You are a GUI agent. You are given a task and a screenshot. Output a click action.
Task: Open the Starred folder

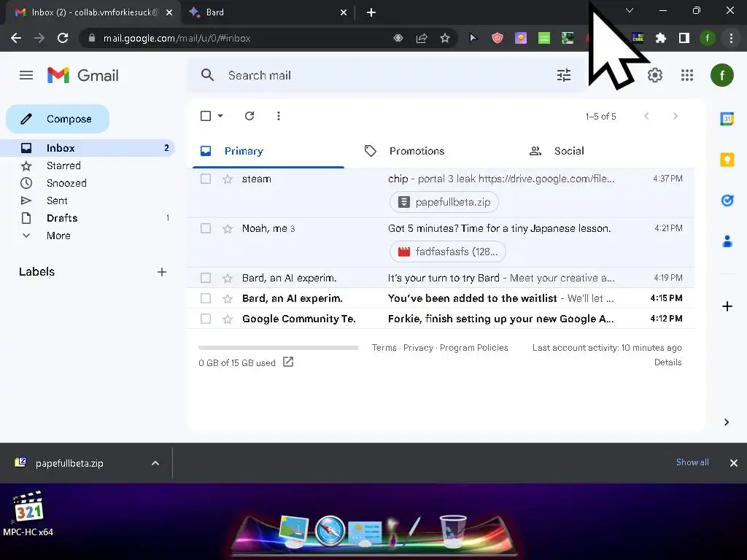coord(88,166)
